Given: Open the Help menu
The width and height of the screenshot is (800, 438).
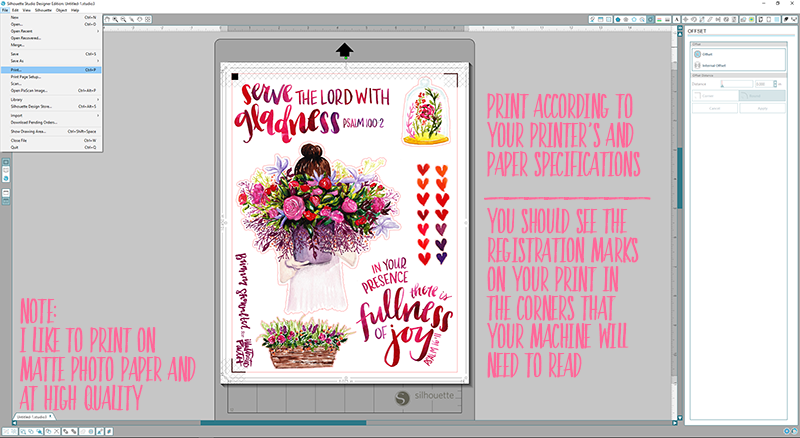Looking at the screenshot, I should point(75,10).
